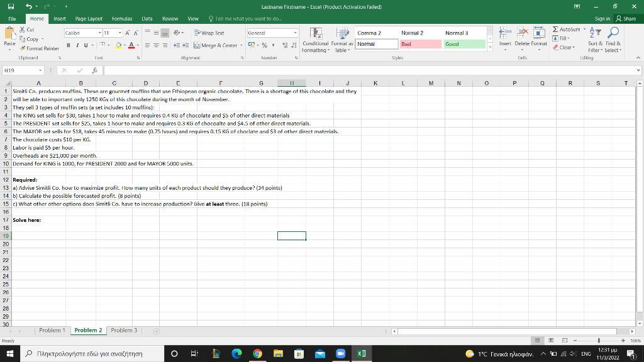The width and height of the screenshot is (644, 362).
Task: Apply the Bad cell style
Action: [x=421, y=44]
